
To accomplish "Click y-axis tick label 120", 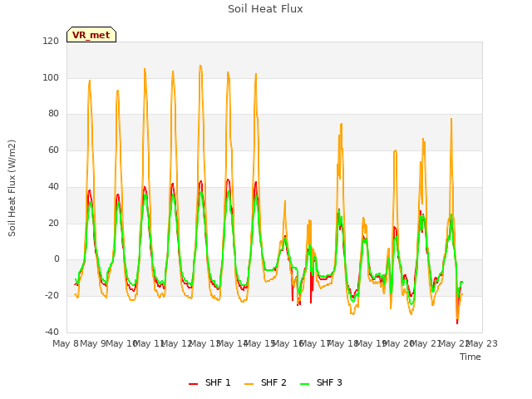I will point(51,41).
